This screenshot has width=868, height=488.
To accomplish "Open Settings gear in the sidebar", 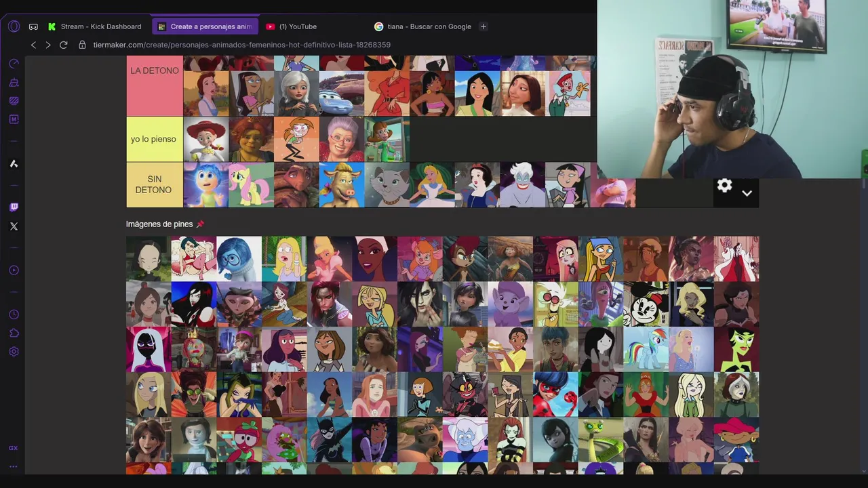I will pos(14,352).
